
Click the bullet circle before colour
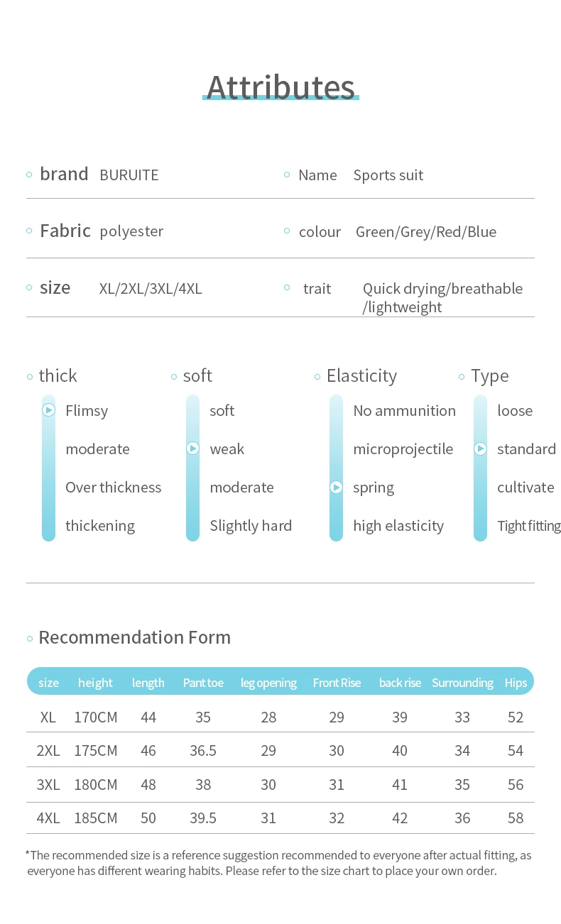(287, 231)
